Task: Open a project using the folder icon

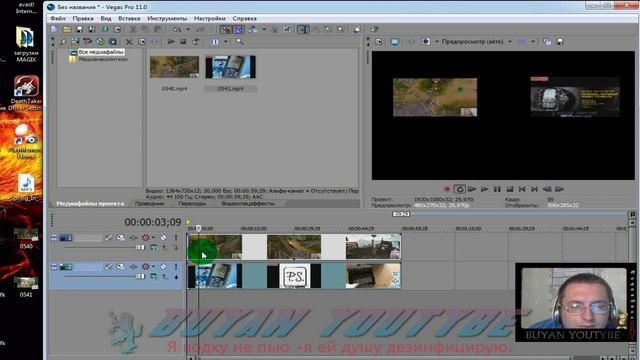Action: pos(67,29)
